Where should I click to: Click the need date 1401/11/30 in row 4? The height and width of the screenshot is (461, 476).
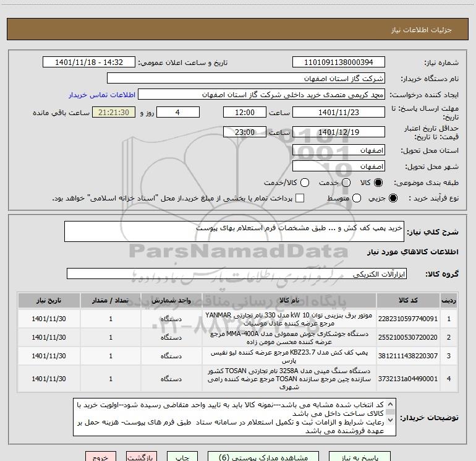[49, 379]
